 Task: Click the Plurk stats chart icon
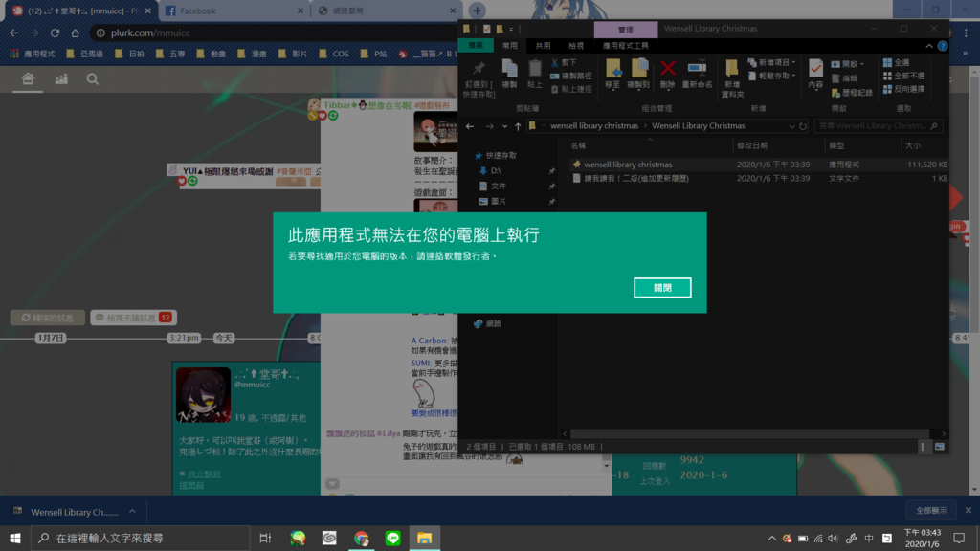pos(61,79)
